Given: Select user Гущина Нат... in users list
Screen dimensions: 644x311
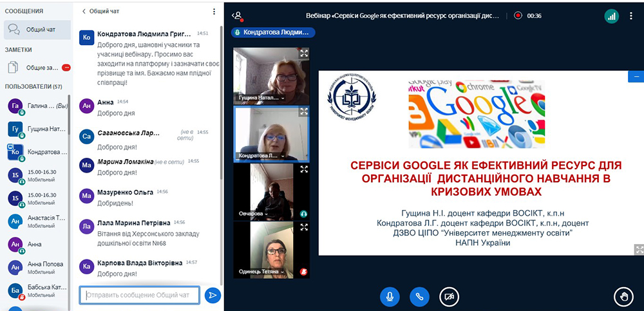Looking at the screenshot, I should pyautogui.click(x=37, y=129).
